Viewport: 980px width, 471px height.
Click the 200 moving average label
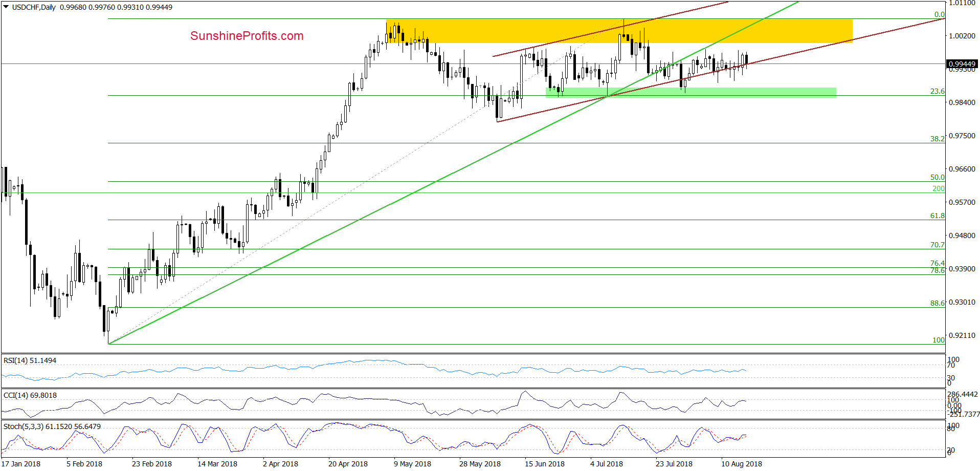click(939, 188)
